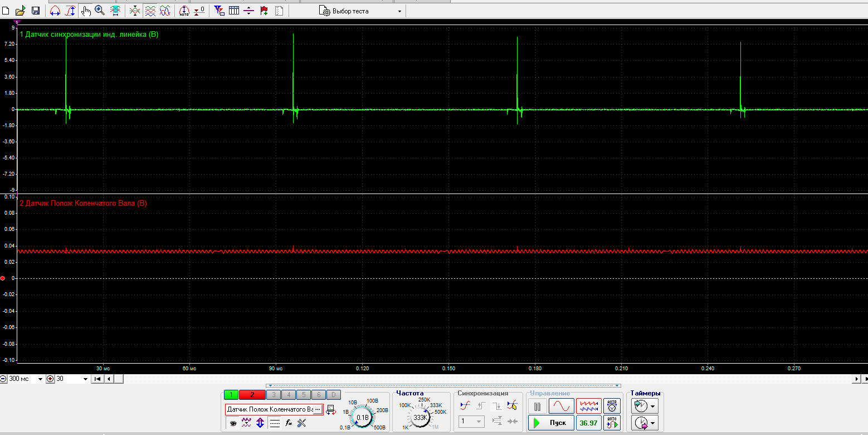Click the scroll right arrow at the far end
Viewport: 868px width, 435px height.
click(x=857, y=379)
